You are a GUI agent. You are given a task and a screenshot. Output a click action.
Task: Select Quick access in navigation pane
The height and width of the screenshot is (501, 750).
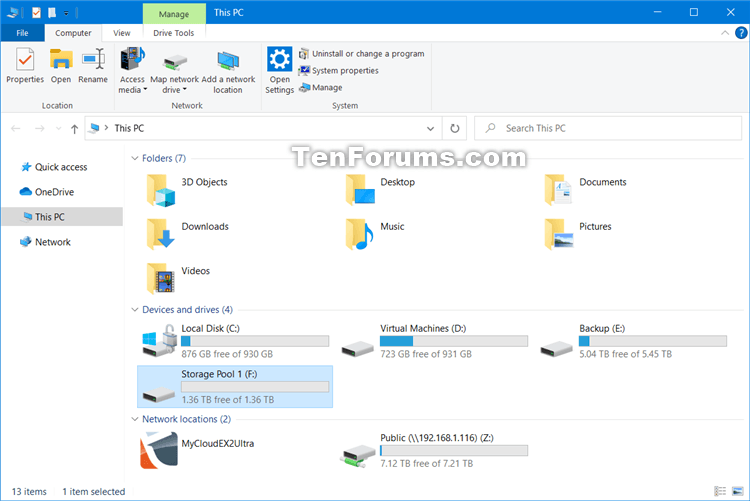pos(61,167)
